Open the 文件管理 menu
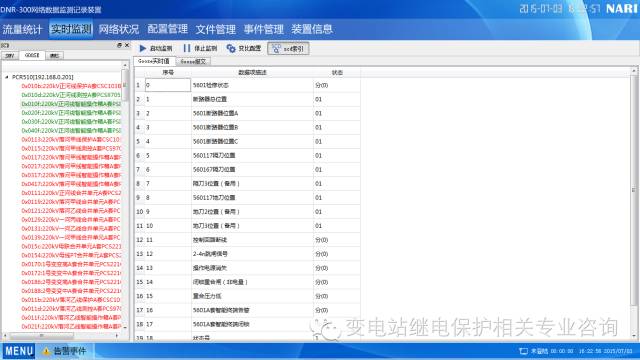Screen dimensions: 640x360 (216, 29)
